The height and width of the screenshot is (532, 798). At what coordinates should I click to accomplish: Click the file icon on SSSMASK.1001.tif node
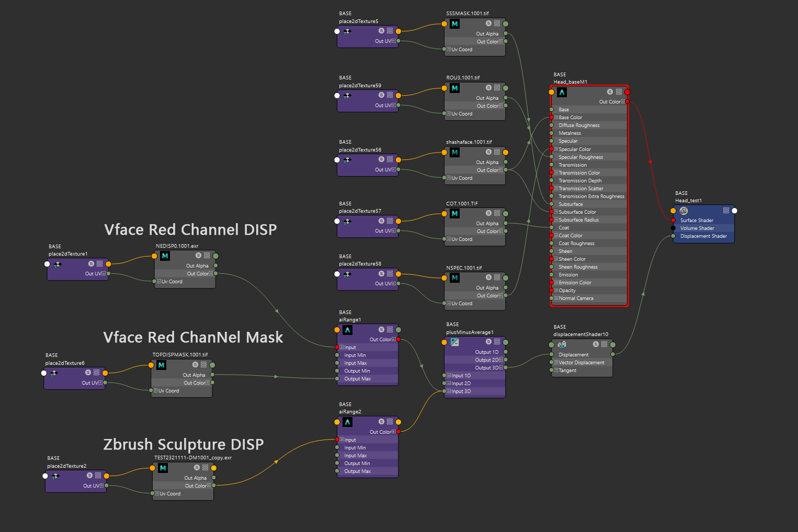(454, 24)
